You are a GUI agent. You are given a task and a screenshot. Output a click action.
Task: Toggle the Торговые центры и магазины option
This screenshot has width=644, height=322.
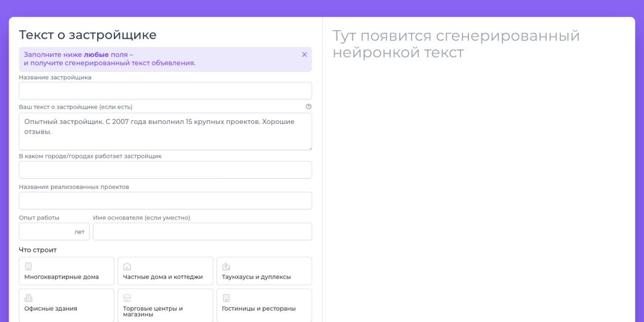click(x=165, y=305)
